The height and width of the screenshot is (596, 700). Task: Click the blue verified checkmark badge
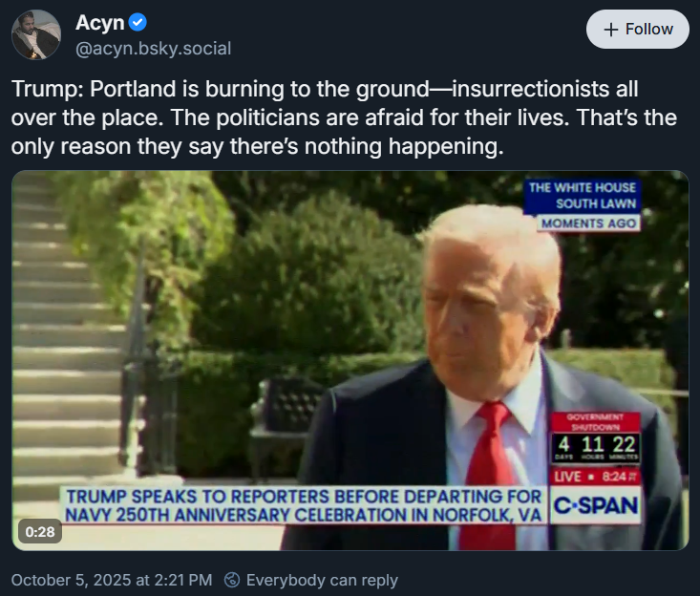pyautogui.click(x=138, y=23)
